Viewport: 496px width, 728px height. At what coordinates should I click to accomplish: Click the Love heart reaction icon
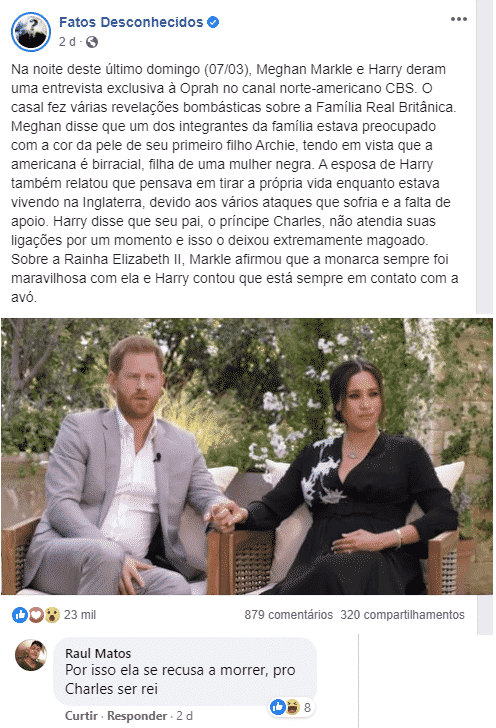(36, 615)
